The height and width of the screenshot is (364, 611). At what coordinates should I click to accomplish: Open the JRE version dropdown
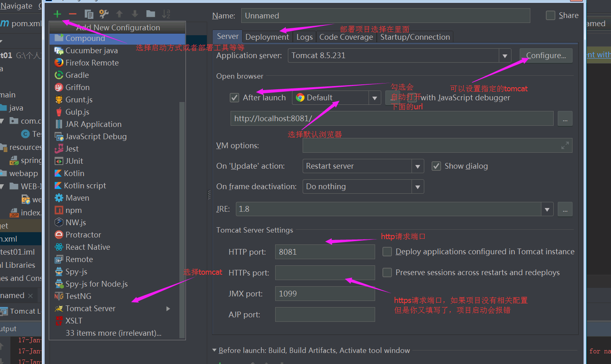[x=547, y=209]
